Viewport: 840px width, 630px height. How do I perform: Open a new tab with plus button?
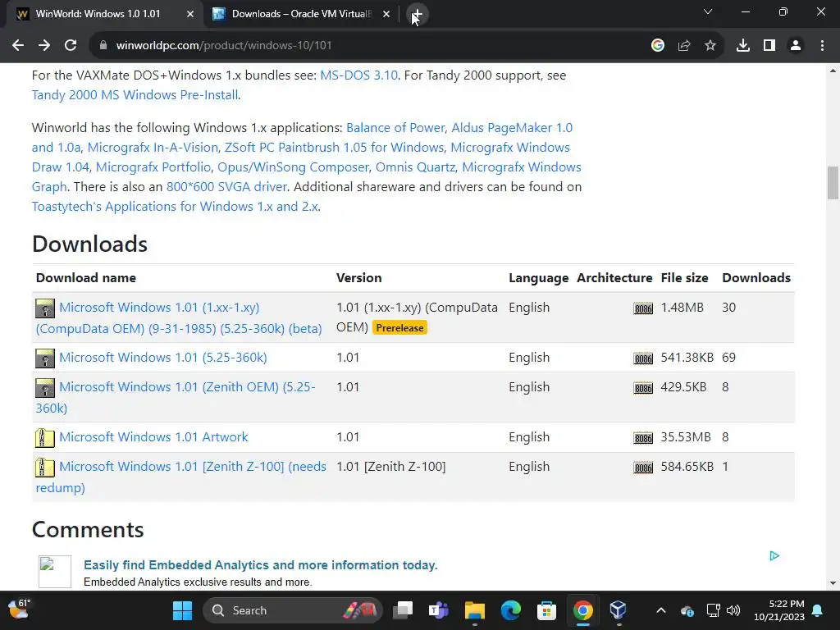tap(418, 14)
